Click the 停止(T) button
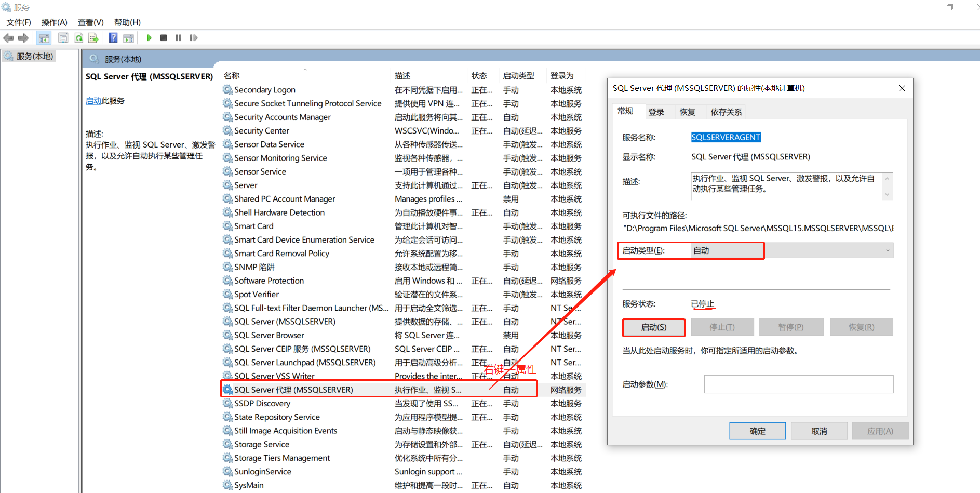The width and height of the screenshot is (980, 493). pos(722,327)
